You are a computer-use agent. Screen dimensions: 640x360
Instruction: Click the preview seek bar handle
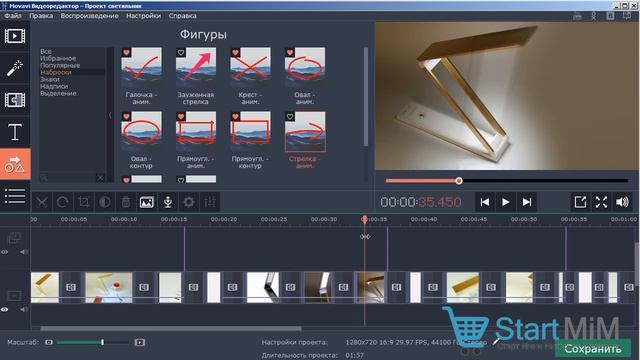click(x=459, y=180)
